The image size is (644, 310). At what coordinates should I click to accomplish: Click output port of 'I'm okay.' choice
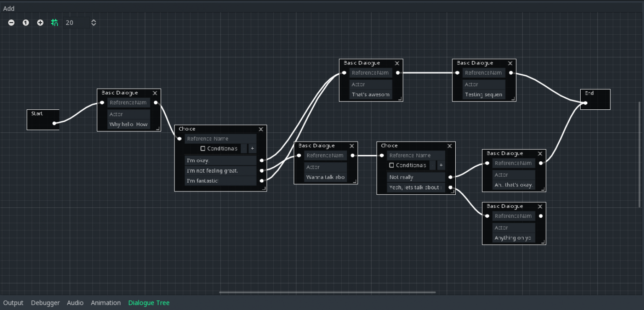click(262, 160)
